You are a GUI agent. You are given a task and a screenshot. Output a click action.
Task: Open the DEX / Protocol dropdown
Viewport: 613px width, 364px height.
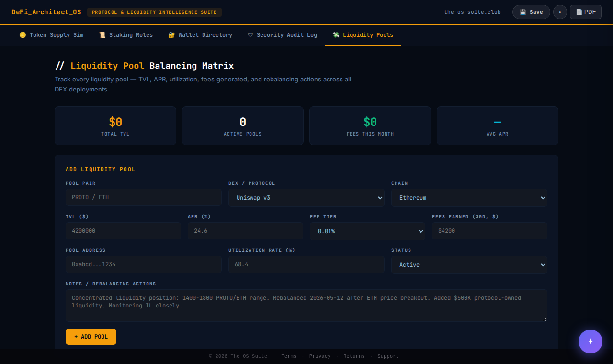coord(306,198)
